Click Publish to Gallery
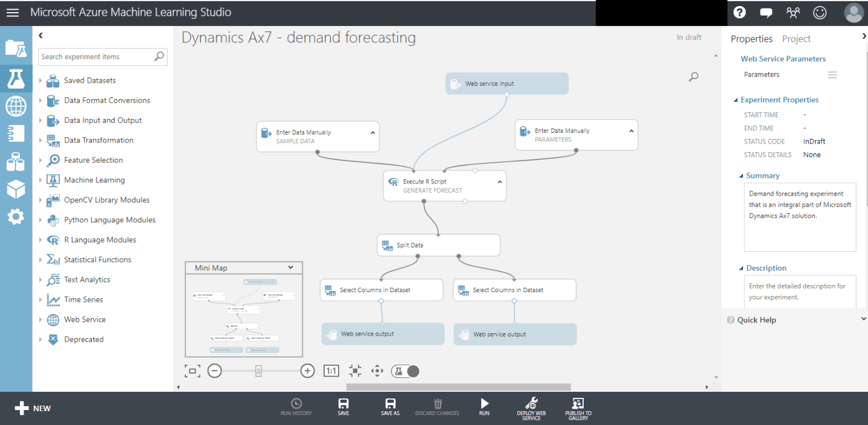 click(578, 409)
